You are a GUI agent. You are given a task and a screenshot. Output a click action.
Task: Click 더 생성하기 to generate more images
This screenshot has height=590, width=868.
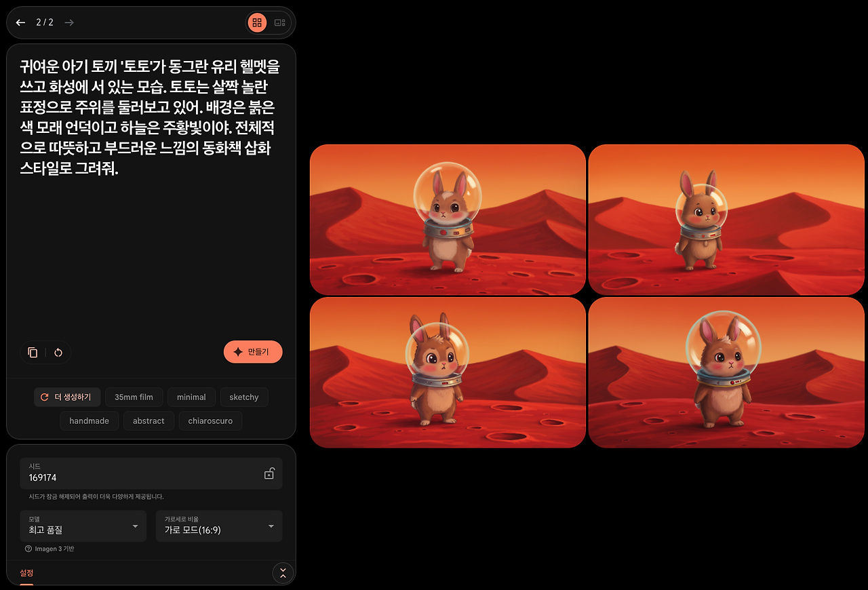[66, 397]
